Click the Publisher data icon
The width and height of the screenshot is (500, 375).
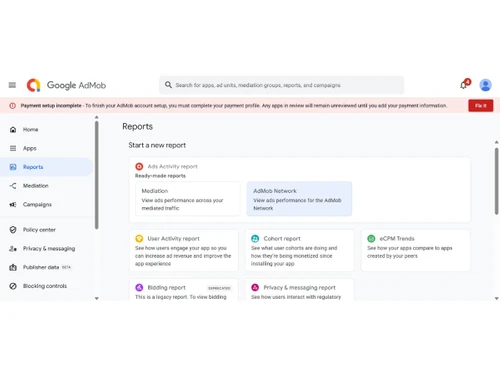(13, 267)
